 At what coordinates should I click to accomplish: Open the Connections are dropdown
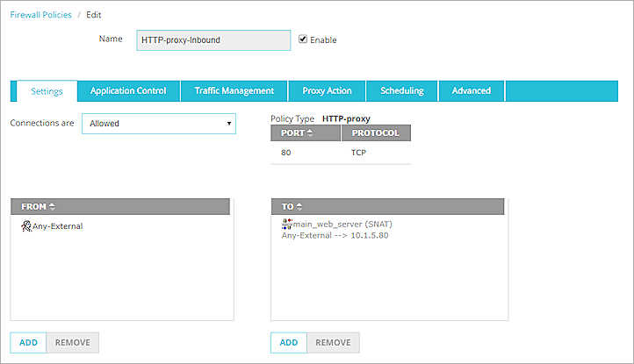[x=159, y=124]
